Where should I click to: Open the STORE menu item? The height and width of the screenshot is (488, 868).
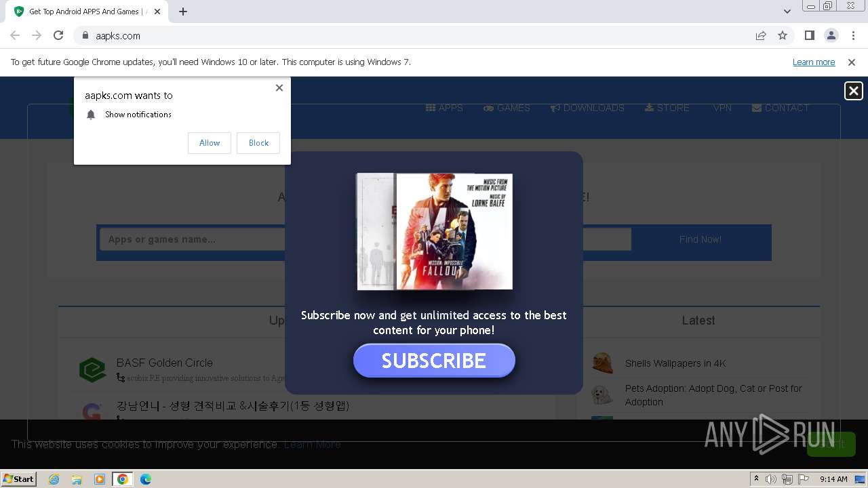[667, 108]
